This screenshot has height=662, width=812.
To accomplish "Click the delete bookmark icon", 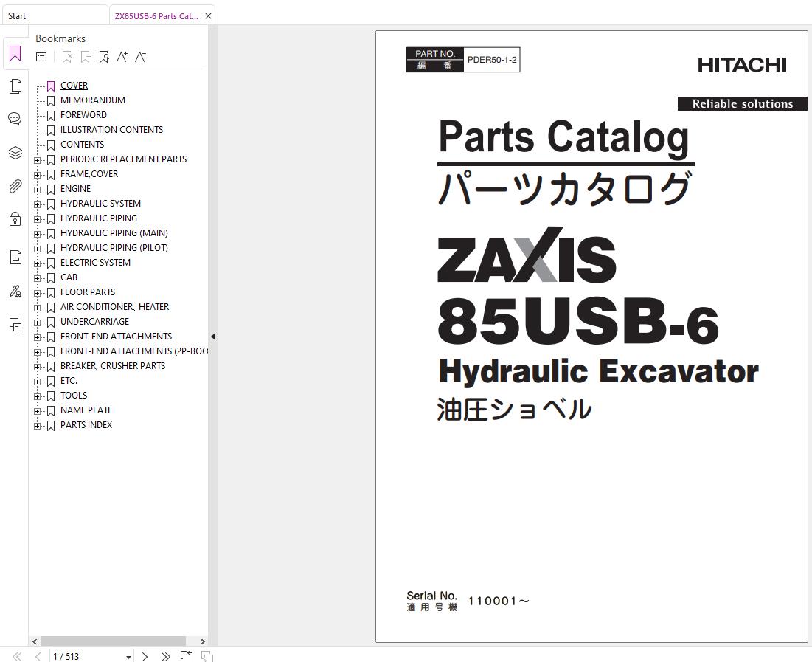I will pyautogui.click(x=67, y=57).
